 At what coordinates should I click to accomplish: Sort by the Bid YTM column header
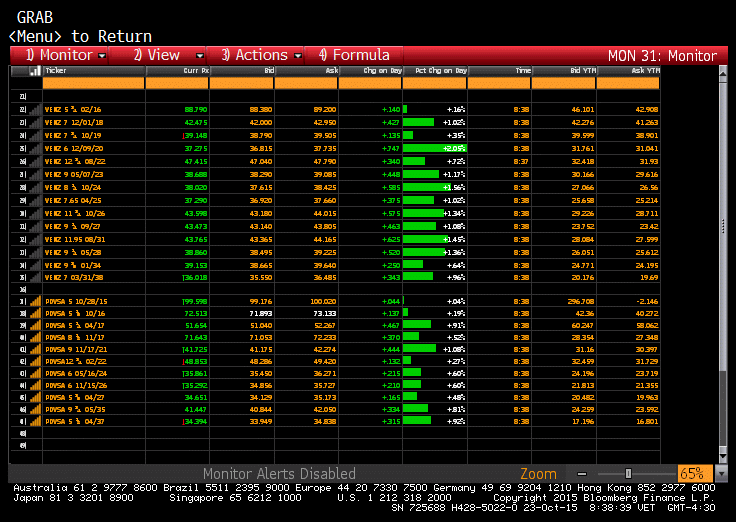pyautogui.click(x=564, y=71)
